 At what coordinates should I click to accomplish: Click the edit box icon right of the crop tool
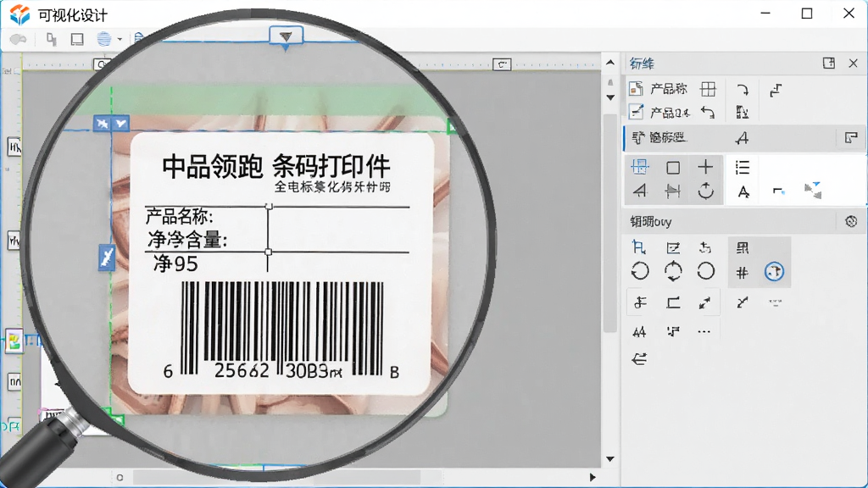click(x=673, y=248)
